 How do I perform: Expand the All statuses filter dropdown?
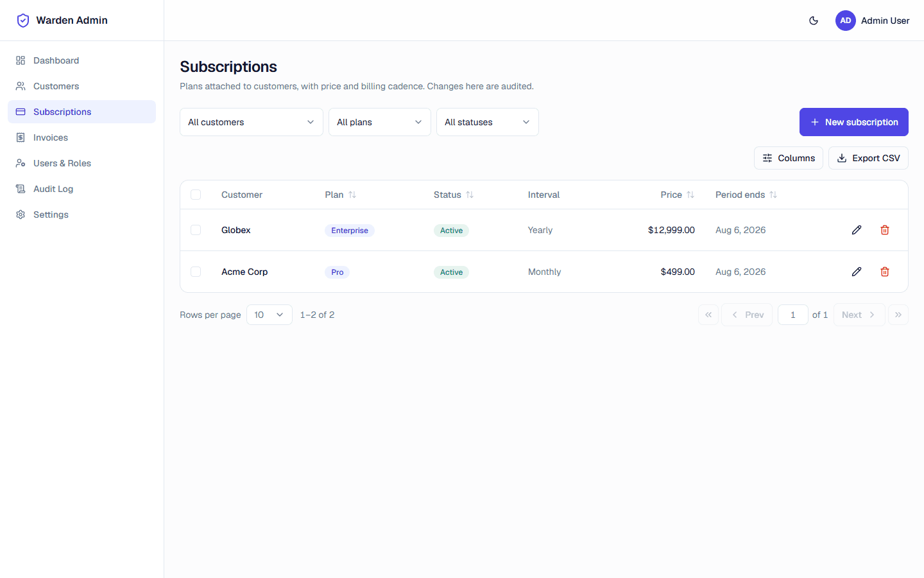[x=488, y=122]
